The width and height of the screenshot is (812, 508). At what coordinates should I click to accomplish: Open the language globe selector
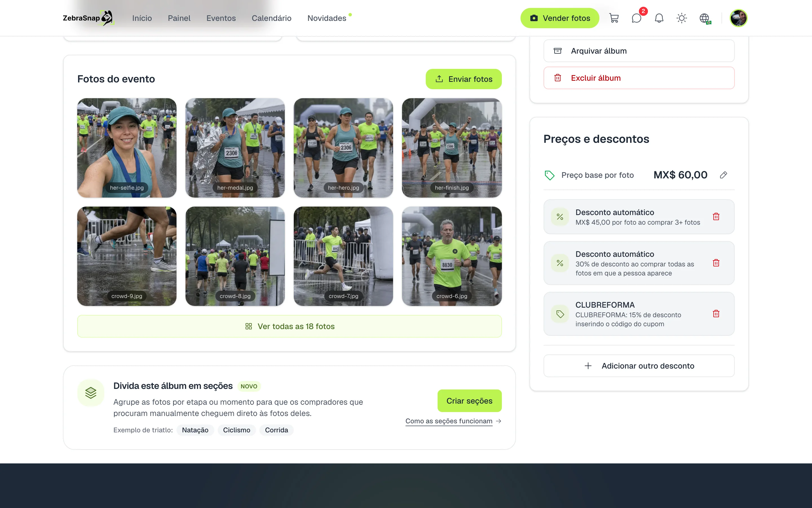click(704, 18)
